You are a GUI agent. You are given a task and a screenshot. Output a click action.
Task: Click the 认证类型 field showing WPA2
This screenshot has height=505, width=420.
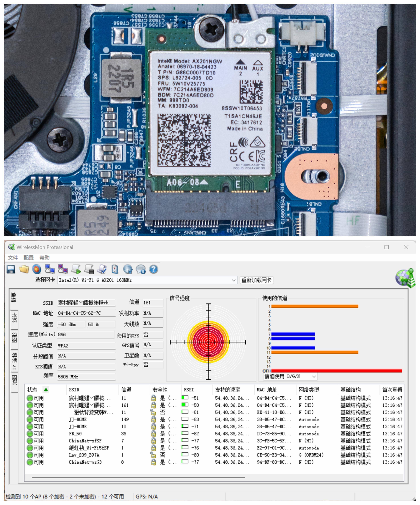(x=86, y=346)
